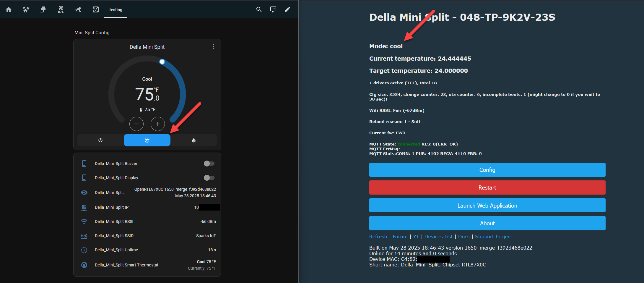Click the Refresh link
The width and height of the screenshot is (644, 283).
[378, 237]
